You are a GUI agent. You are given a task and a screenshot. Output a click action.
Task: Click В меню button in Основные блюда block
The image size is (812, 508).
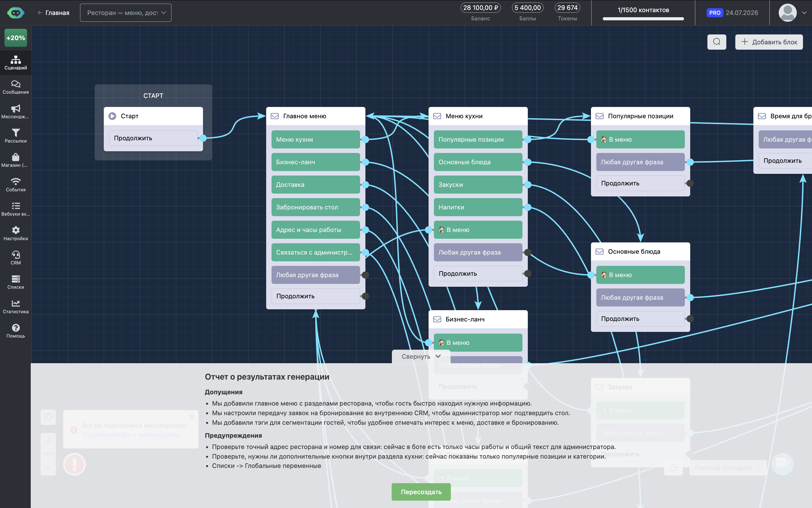click(641, 275)
